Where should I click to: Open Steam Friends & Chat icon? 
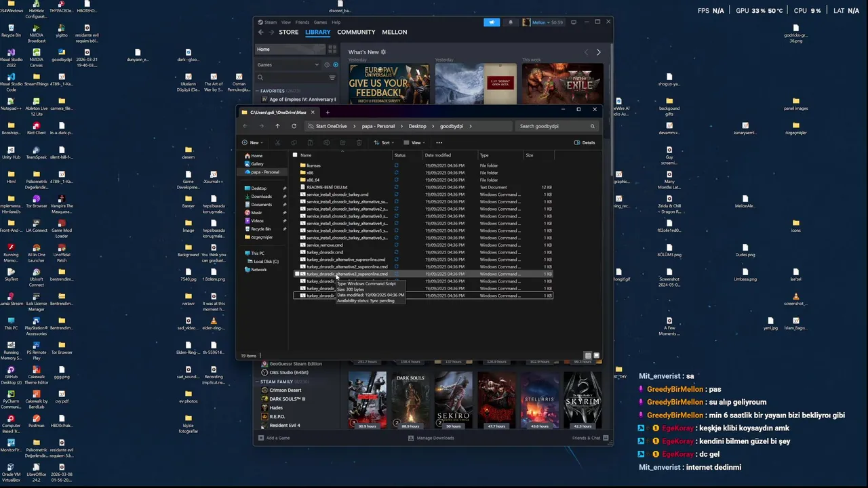pyautogui.click(x=606, y=438)
